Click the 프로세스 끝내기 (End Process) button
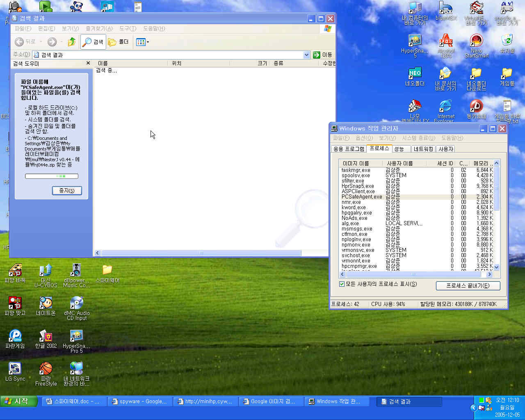 [x=468, y=285]
